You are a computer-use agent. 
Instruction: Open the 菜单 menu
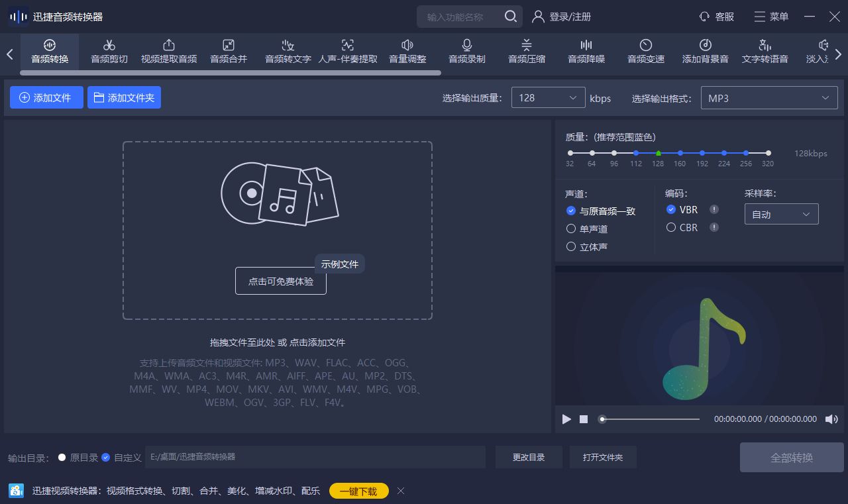tap(770, 17)
